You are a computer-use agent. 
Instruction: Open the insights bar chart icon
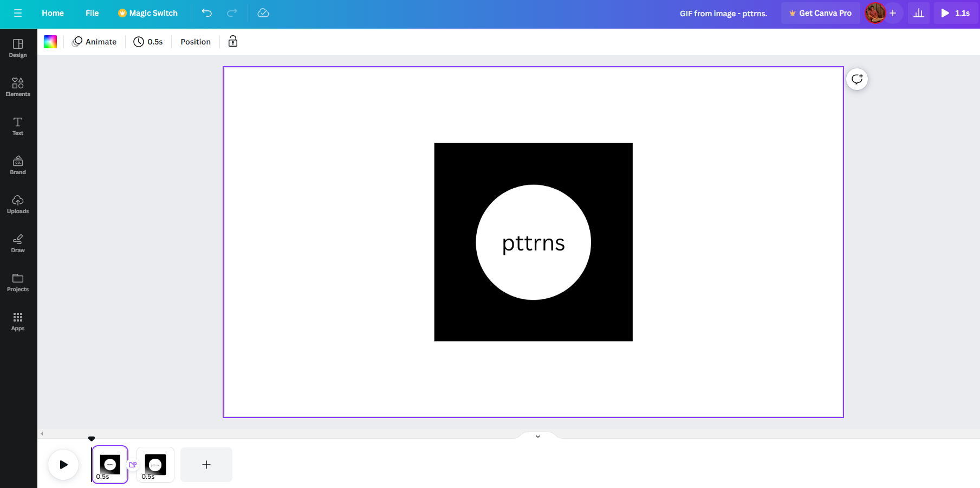[919, 13]
